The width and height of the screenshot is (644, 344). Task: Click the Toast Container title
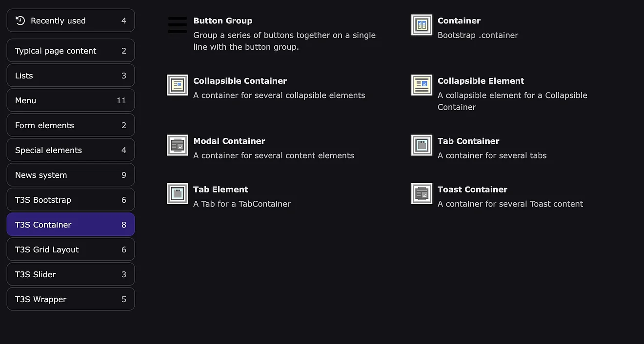472,190
